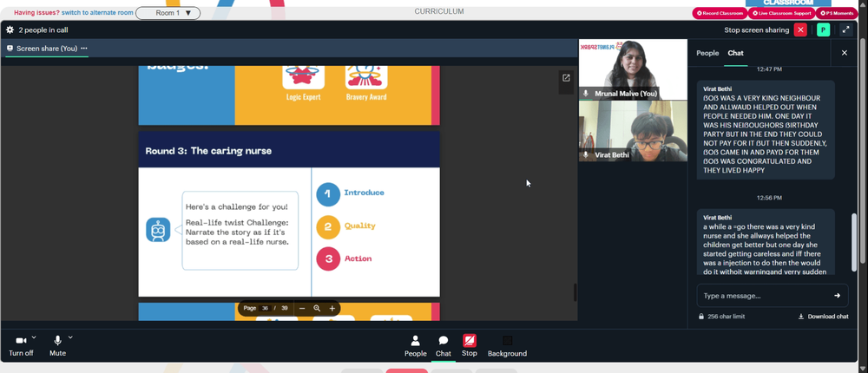
Task: Click the green P participant avatar
Action: pyautogui.click(x=823, y=29)
